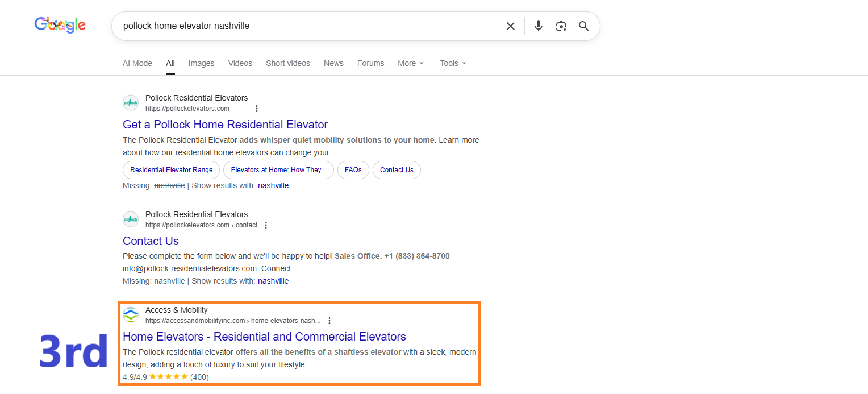Click Access & Mobility favicon
The image size is (868, 394).
(x=131, y=315)
